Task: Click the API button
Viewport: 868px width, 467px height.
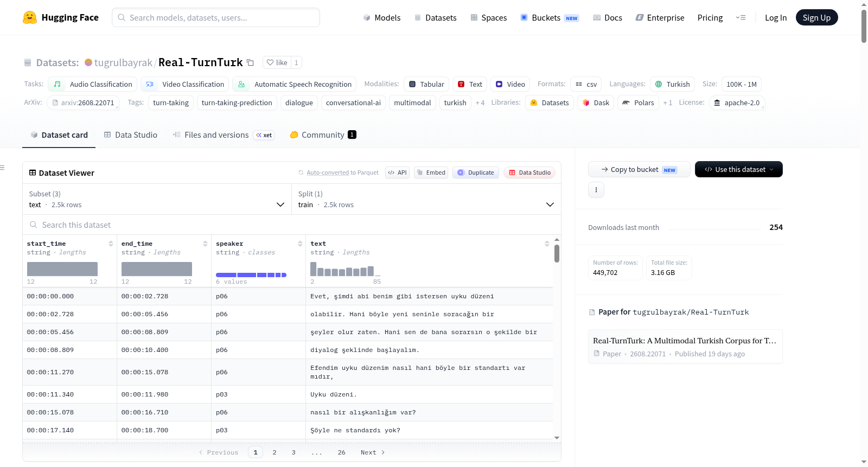Action: (397, 172)
